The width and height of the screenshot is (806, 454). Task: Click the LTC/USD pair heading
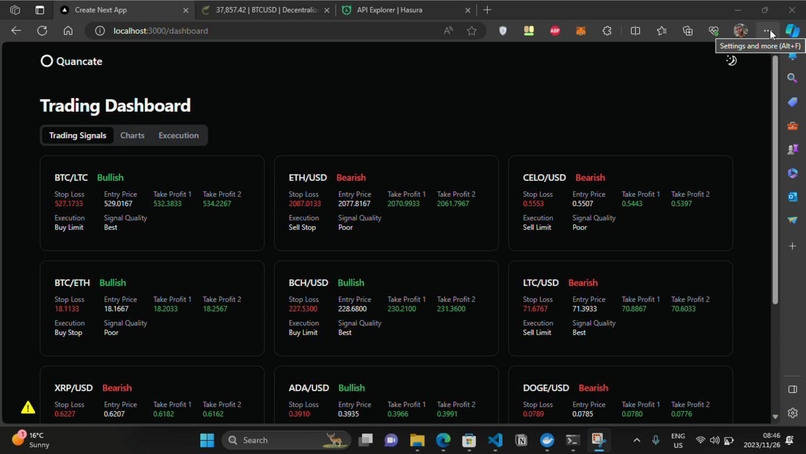(541, 283)
